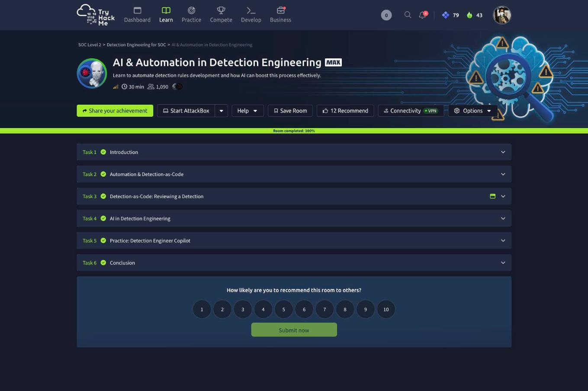
Task: Select rating 8 for recommendation
Action: 345,309
